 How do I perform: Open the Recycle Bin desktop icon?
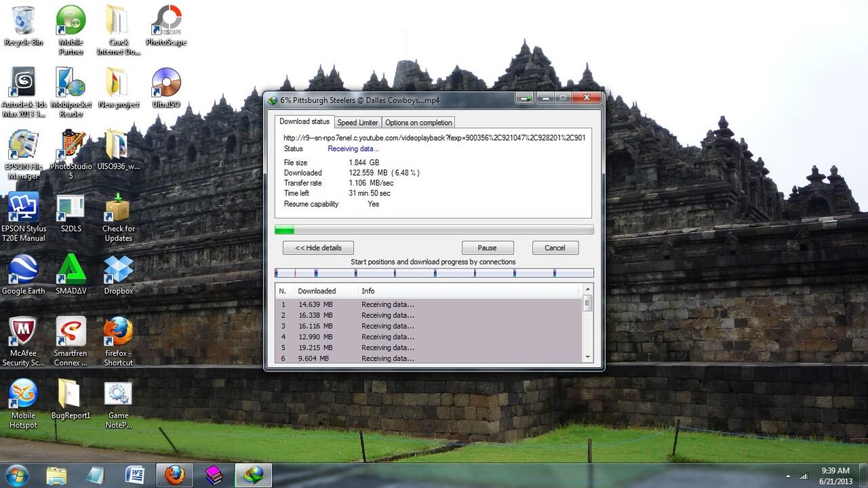23,26
